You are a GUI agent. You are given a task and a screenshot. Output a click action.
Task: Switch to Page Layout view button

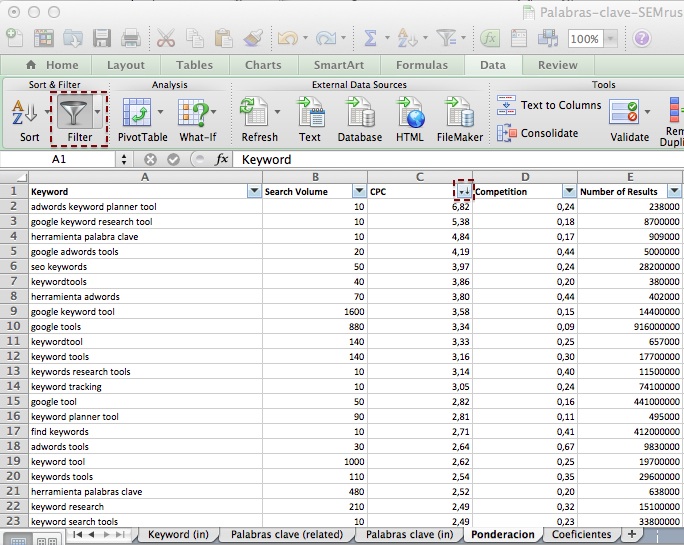[x=47, y=540]
